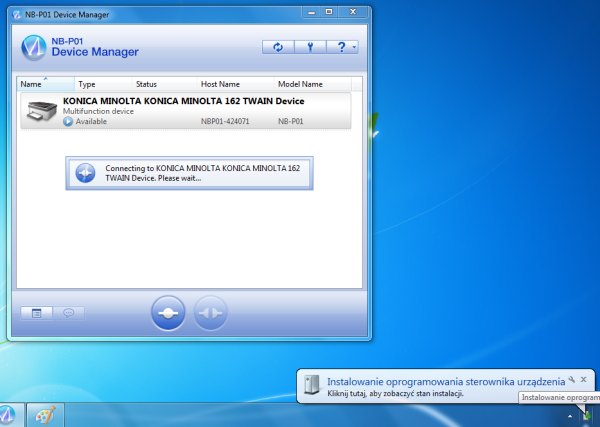Open settings with the wrench button
Viewport: 600px width, 427px height.
(x=310, y=47)
